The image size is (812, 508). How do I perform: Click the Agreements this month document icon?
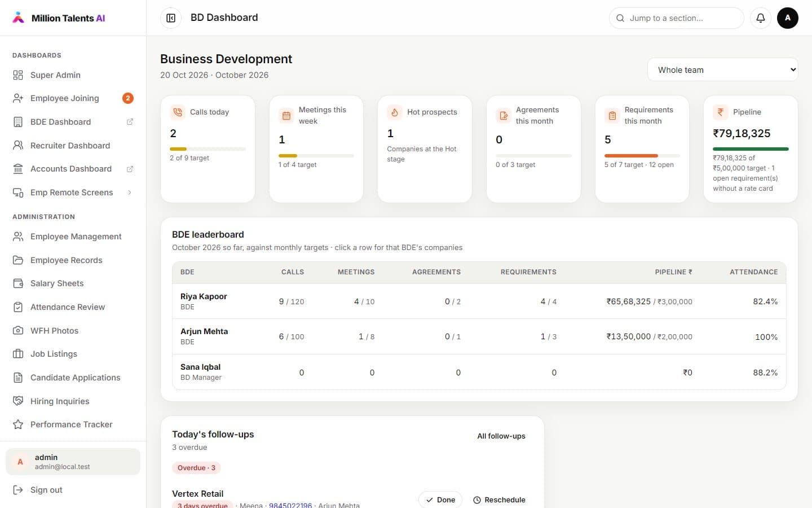(504, 116)
